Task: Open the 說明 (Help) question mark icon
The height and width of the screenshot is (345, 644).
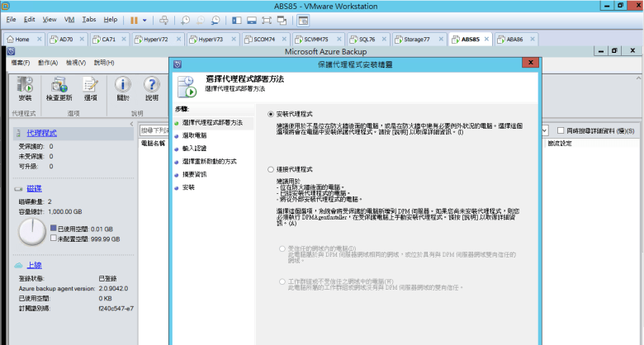Action: 152,87
